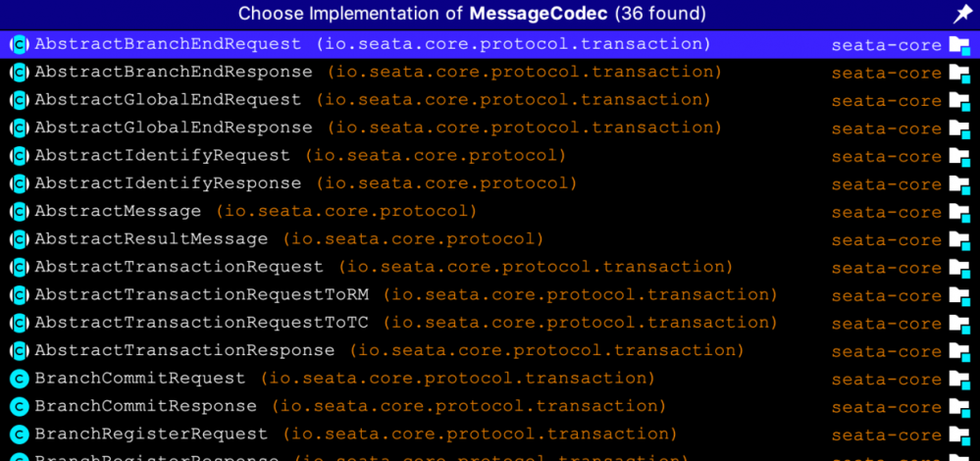The image size is (980, 461).
Task: Choose AbstractGlobalEndResponse implementation
Action: click(173, 128)
